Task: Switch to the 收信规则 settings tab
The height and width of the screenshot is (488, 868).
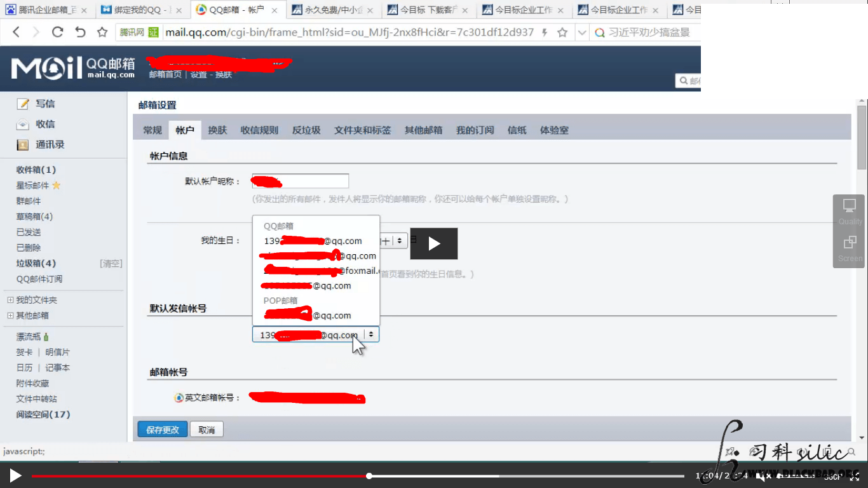Action: point(259,130)
